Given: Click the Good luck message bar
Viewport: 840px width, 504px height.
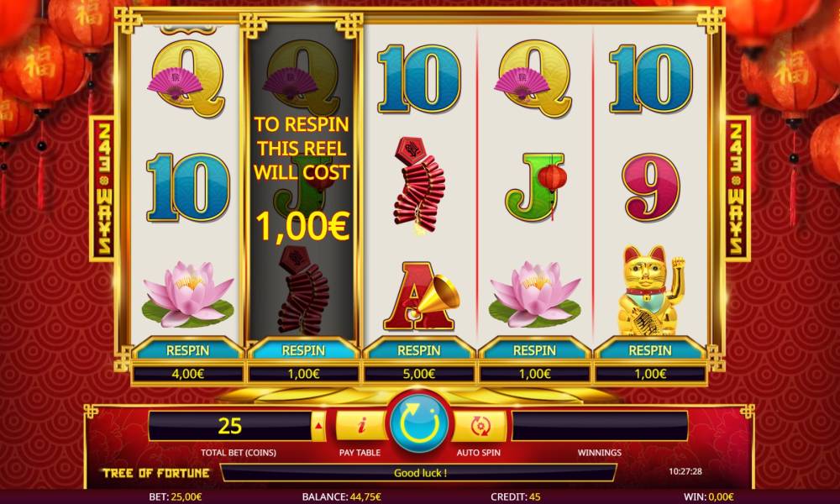Looking at the screenshot, I should (x=419, y=473).
